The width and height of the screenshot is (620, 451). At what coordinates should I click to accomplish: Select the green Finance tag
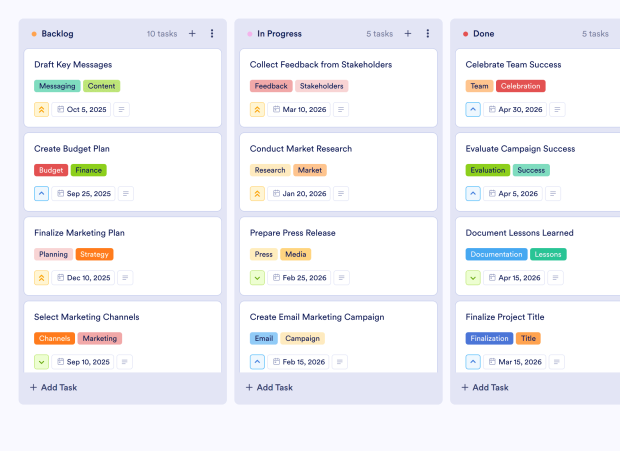click(x=88, y=170)
